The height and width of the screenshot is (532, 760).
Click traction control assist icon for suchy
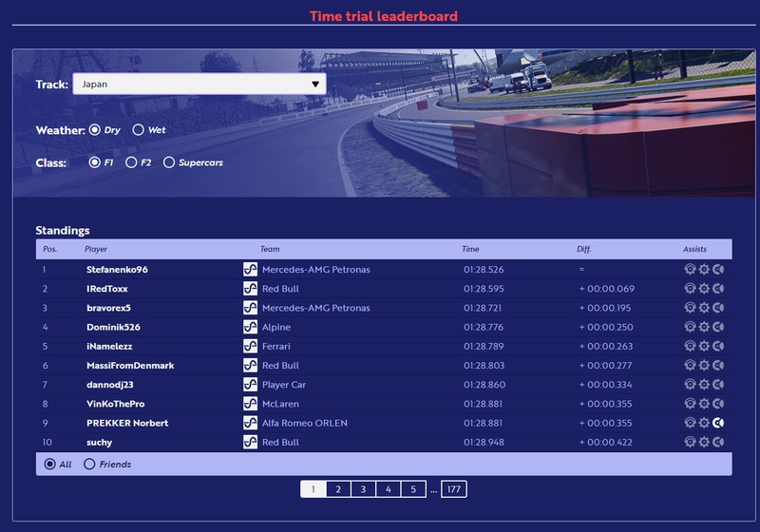pos(690,442)
